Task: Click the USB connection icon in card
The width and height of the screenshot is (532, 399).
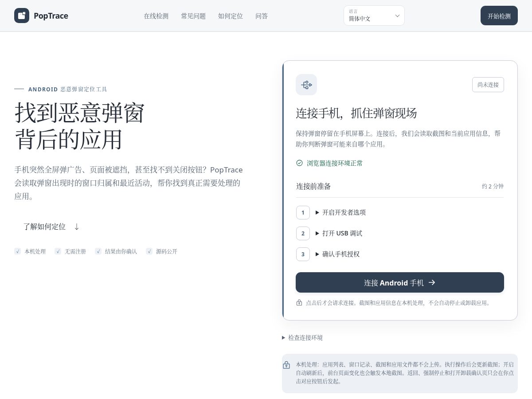Action: tap(306, 85)
